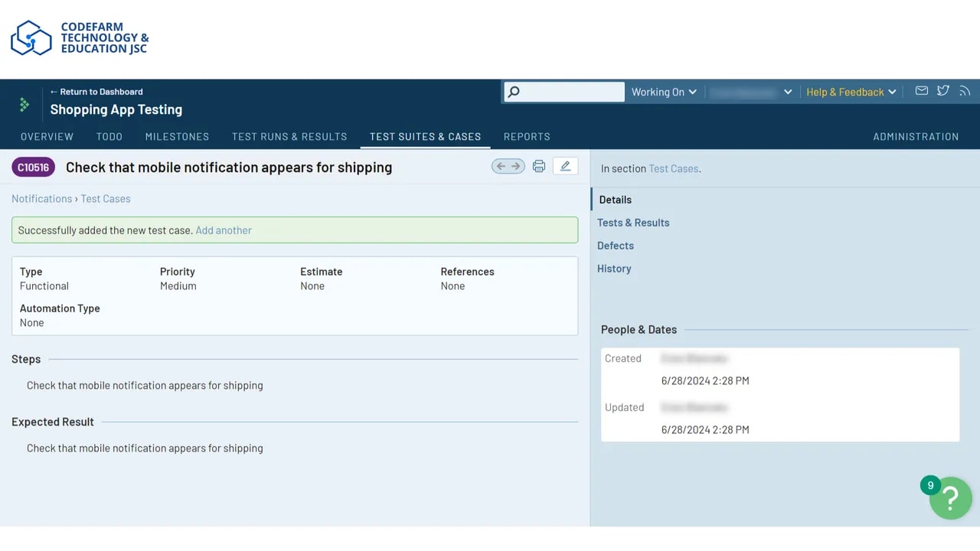The height and width of the screenshot is (551, 980).
Task: Click Return to Dashboard link
Action: click(x=96, y=92)
